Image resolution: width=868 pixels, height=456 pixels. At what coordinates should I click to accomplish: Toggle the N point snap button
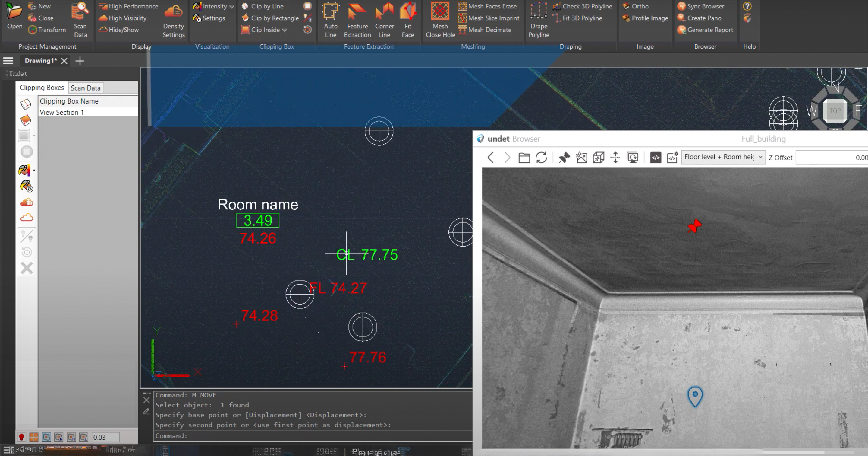tap(59, 437)
